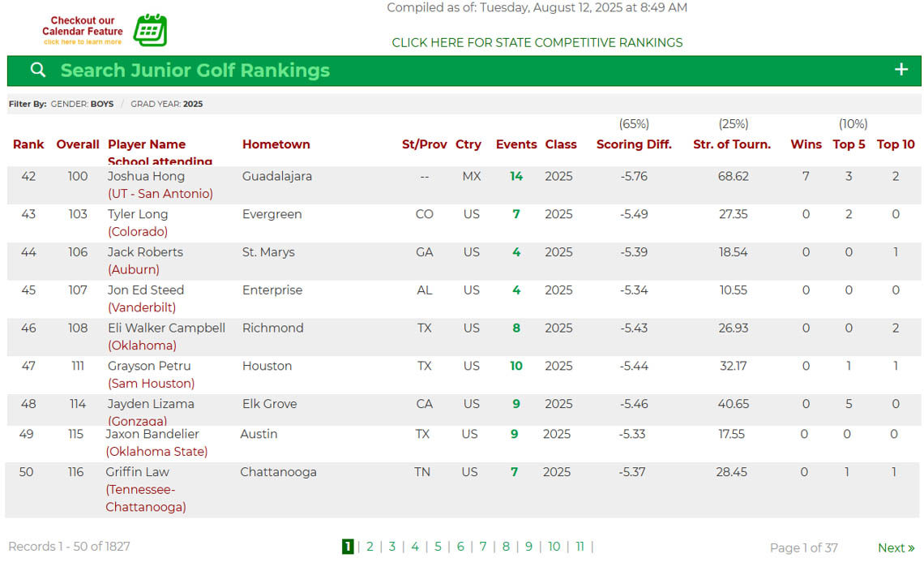Click Next to advance the page
The height and width of the screenshot is (571, 924).
pyautogui.click(x=896, y=548)
